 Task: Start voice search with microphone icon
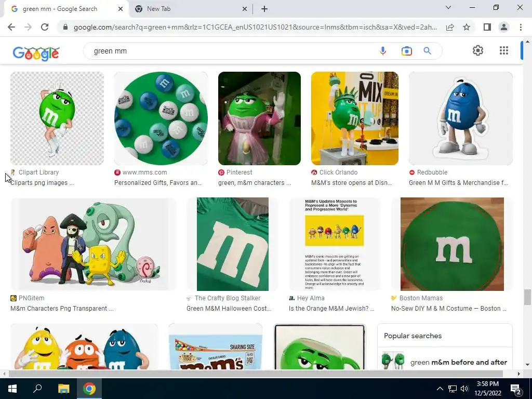point(383,51)
